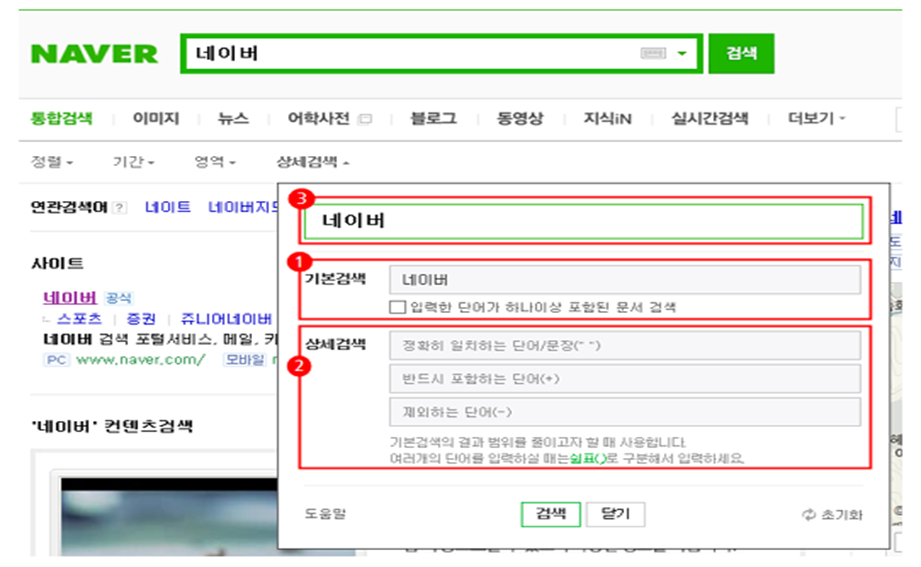Open the 뉴스 tab
The width and height of the screenshot is (921, 567).
coord(233,119)
